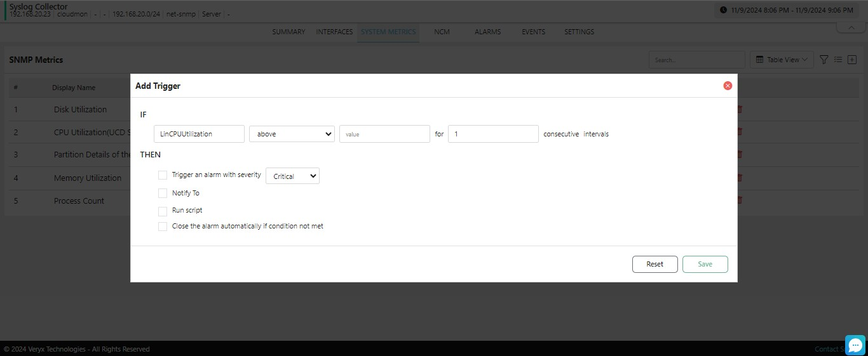Check the Notify To option
The width and height of the screenshot is (868, 356).
pyautogui.click(x=163, y=193)
